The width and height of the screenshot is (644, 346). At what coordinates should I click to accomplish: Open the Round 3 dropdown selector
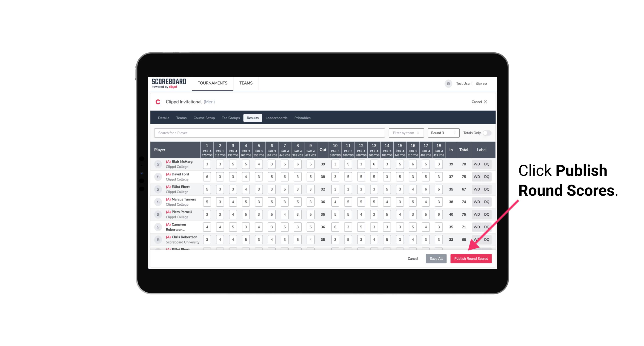point(443,132)
